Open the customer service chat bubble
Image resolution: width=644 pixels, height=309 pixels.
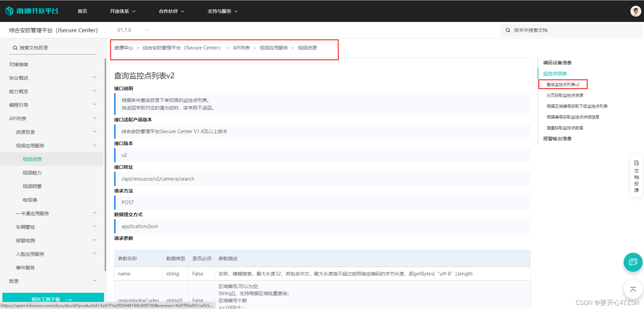tap(633, 262)
